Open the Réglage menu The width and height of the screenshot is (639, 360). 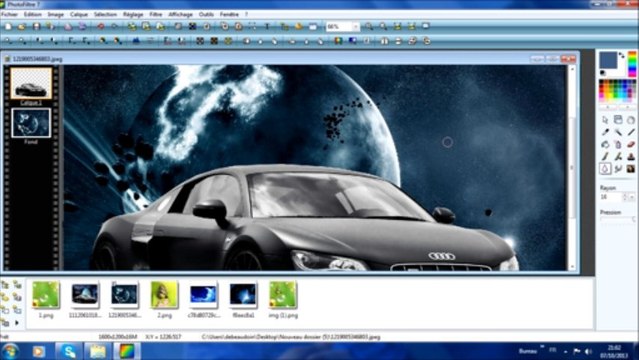point(133,14)
